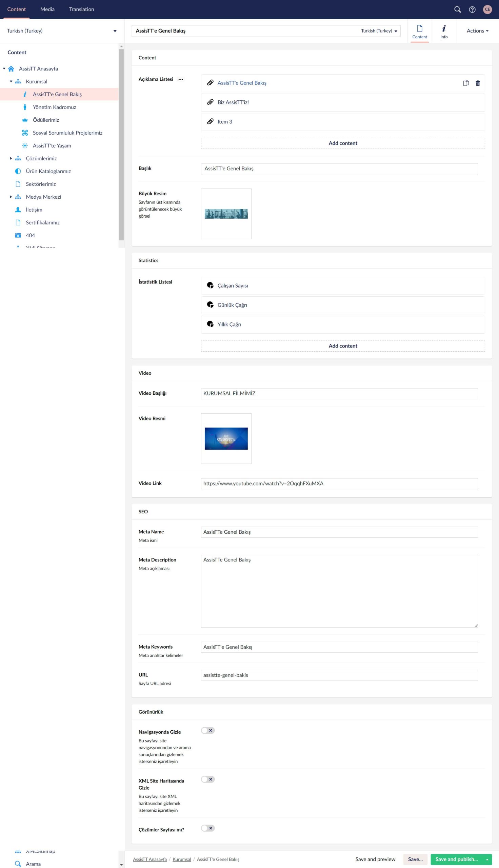Enable XML Site Haritasında Gizle switch
Screen dimensions: 499x868
click(208, 779)
